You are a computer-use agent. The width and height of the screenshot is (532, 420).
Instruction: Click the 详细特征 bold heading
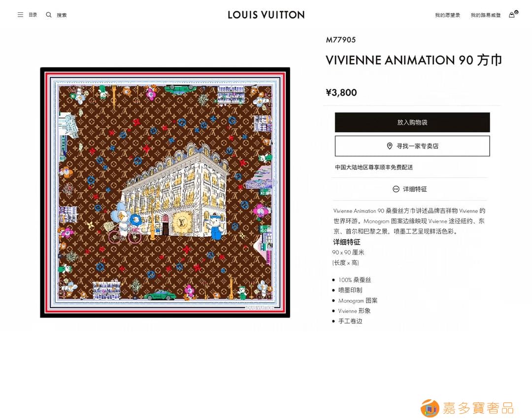[x=346, y=242]
